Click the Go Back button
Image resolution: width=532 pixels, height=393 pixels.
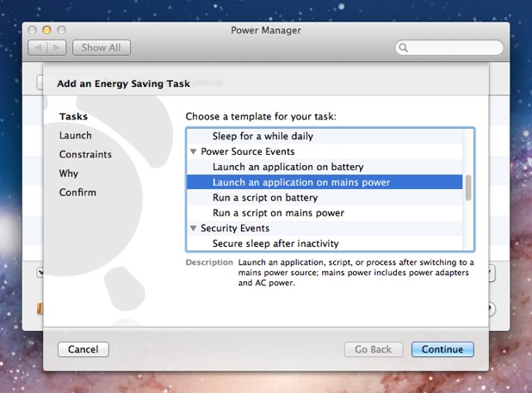click(374, 349)
